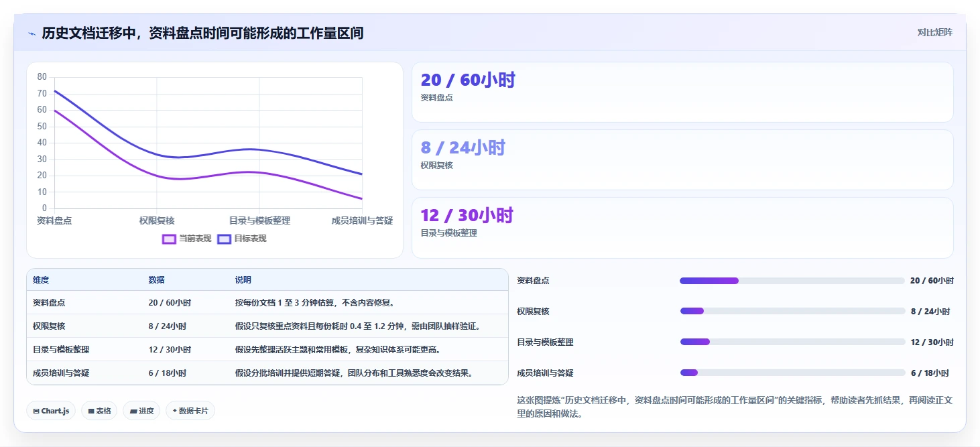This screenshot has width=980, height=447.
Task: Open the 20 / 60小时 data card
Action: tap(682, 92)
